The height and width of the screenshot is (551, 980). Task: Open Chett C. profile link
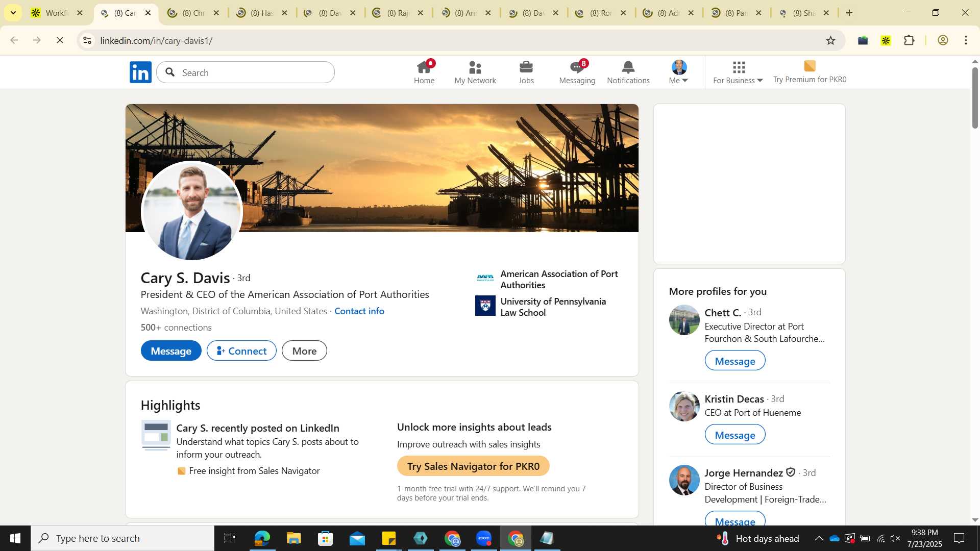point(723,312)
